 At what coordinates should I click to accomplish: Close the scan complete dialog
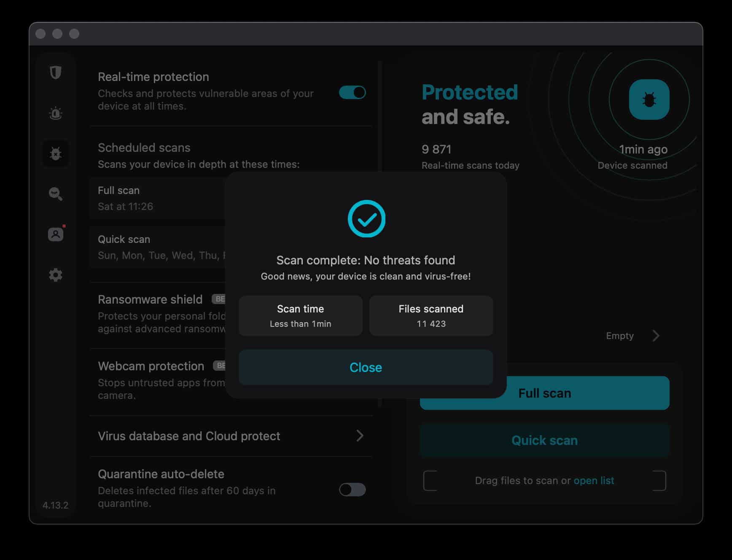coord(365,367)
